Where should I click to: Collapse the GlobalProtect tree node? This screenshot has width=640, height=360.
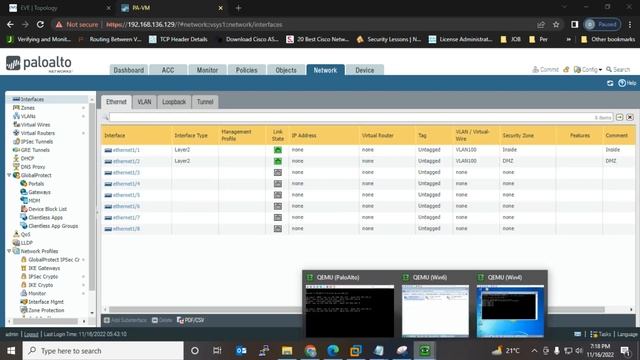9,175
